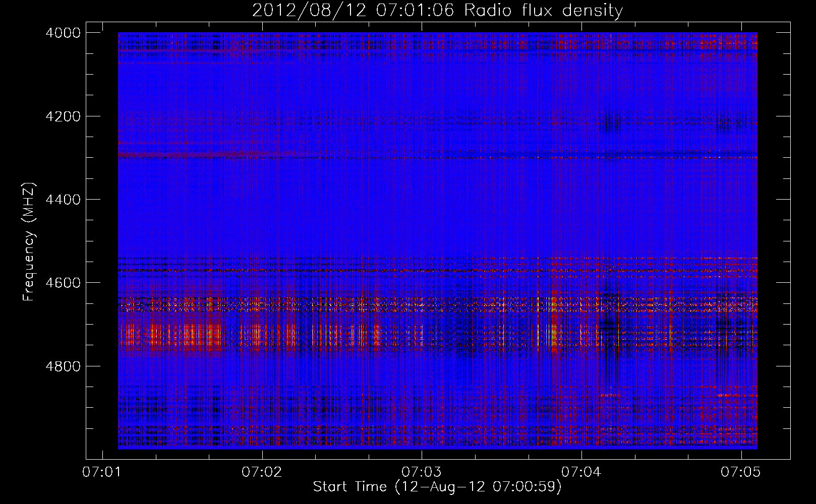Select the 4800 frequency tick label
The width and height of the screenshot is (816, 504).
point(63,366)
